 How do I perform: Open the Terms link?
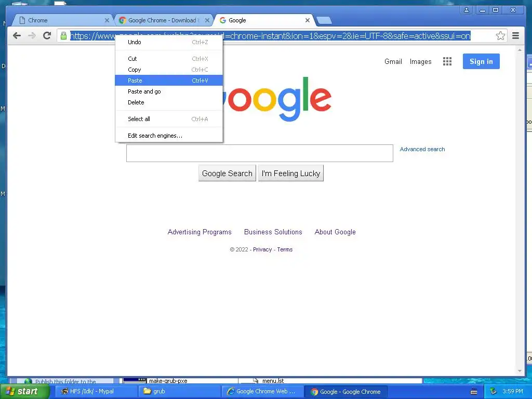point(285,249)
